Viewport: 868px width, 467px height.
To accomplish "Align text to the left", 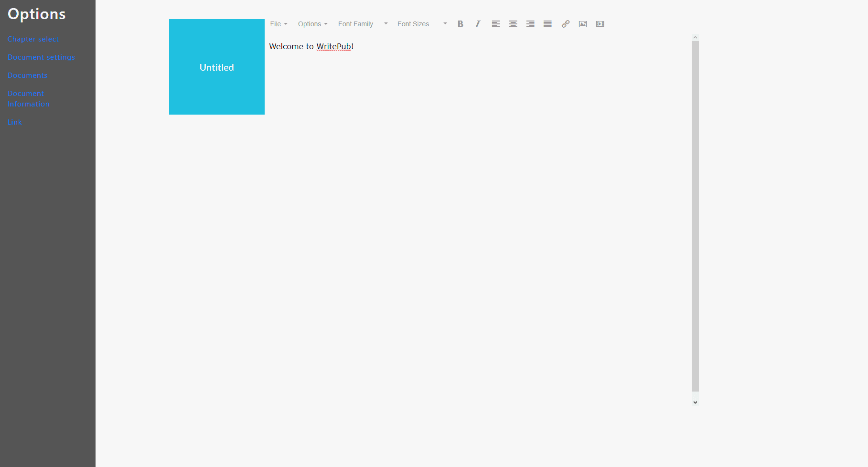I will [496, 24].
